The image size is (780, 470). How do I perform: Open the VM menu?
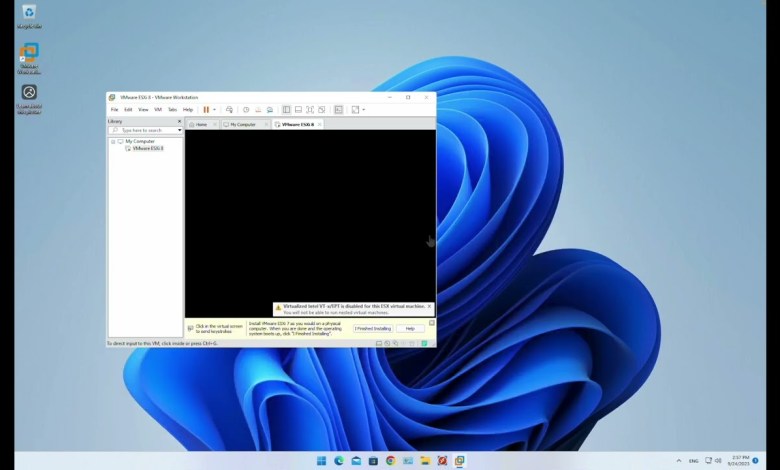[158, 109]
